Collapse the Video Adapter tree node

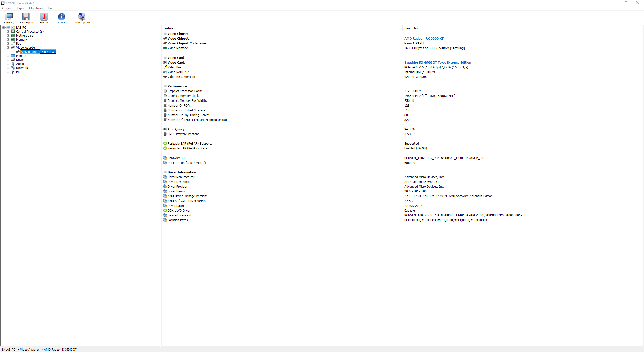click(8, 47)
